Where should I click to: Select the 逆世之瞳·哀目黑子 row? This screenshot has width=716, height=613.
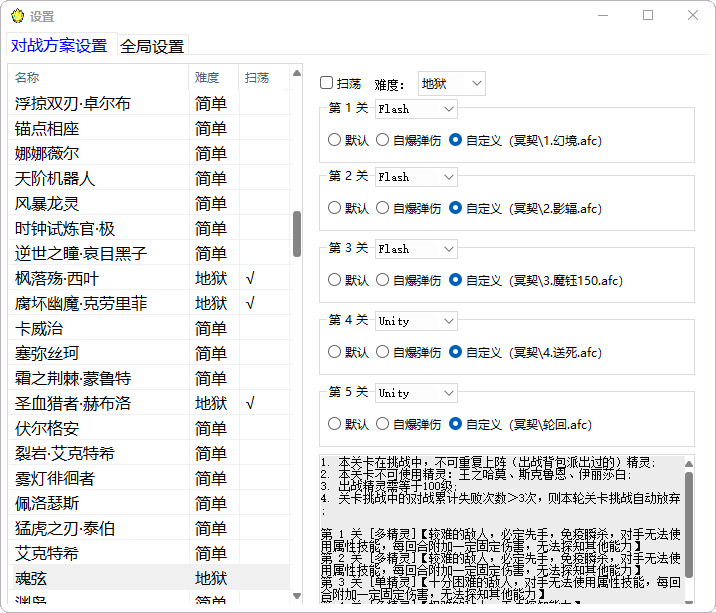tap(149, 253)
